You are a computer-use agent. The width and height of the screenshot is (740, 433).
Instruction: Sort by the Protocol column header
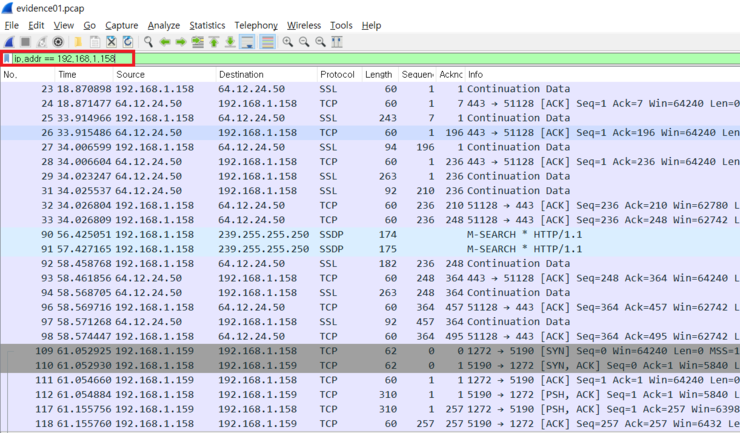pos(339,75)
